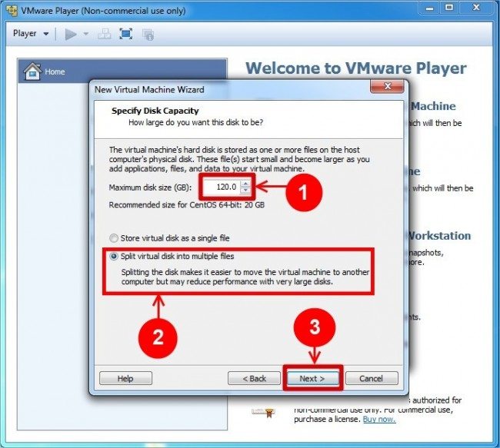Close the New Virtual Machine Wizard dialog
The width and height of the screenshot is (500, 448).
pos(388,86)
